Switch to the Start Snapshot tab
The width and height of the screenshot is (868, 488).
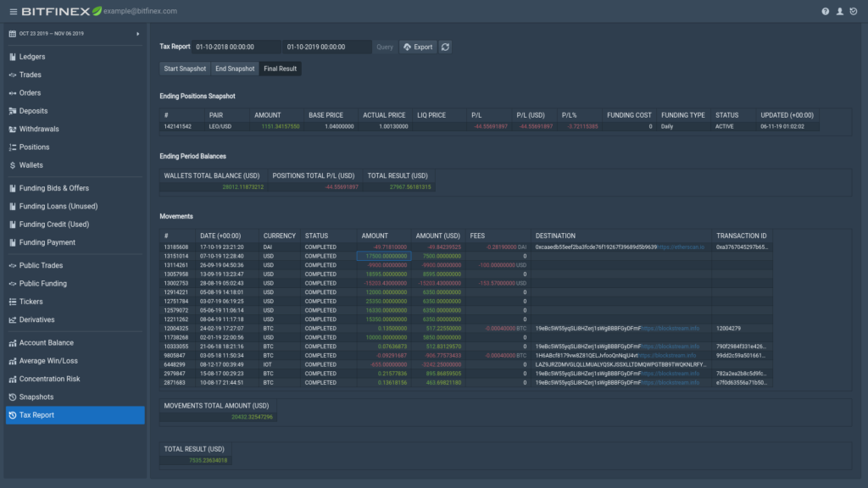(185, 69)
